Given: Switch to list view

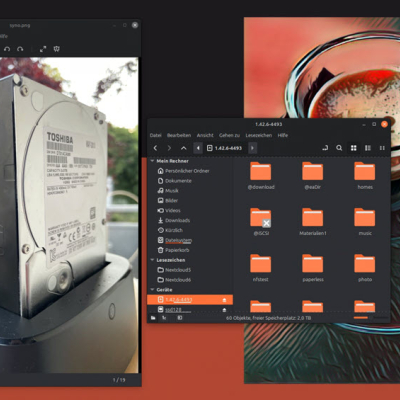Looking at the screenshot, I should click(368, 148).
